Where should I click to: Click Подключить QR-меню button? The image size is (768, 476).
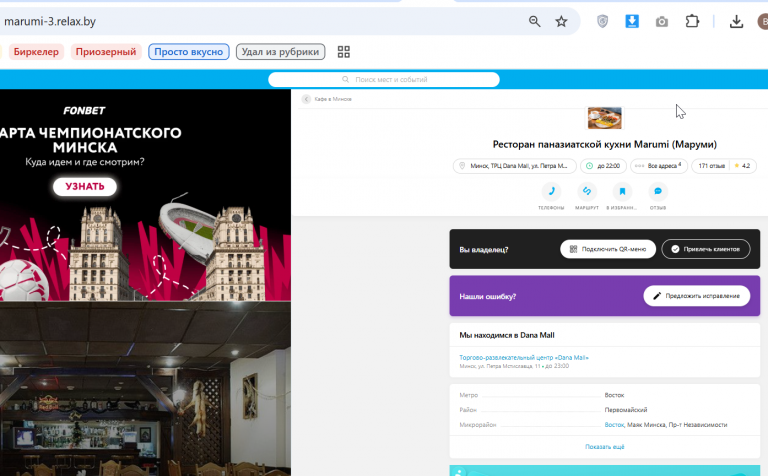pyautogui.click(x=608, y=249)
